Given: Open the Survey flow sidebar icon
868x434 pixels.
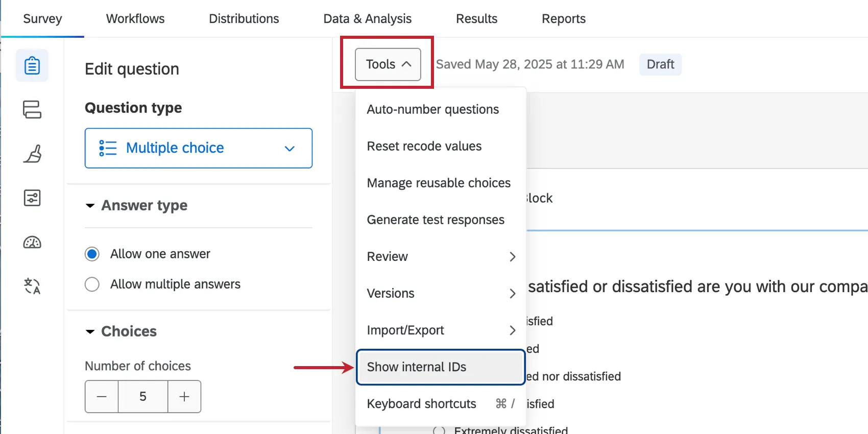Looking at the screenshot, I should (32, 109).
